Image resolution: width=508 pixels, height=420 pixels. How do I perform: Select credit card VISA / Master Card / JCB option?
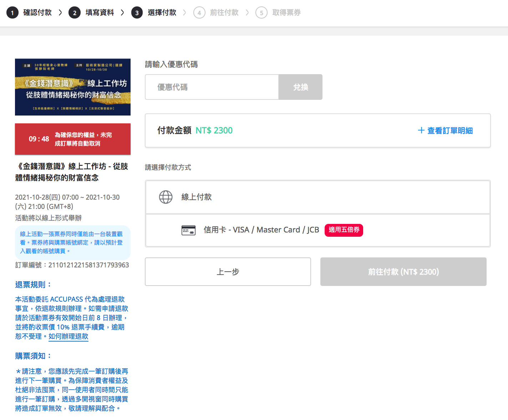(x=261, y=230)
